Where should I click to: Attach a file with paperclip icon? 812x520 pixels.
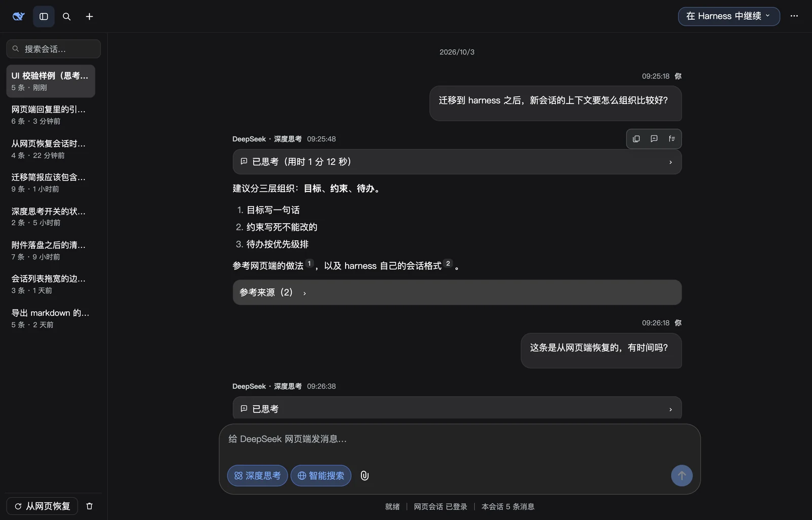pyautogui.click(x=364, y=475)
